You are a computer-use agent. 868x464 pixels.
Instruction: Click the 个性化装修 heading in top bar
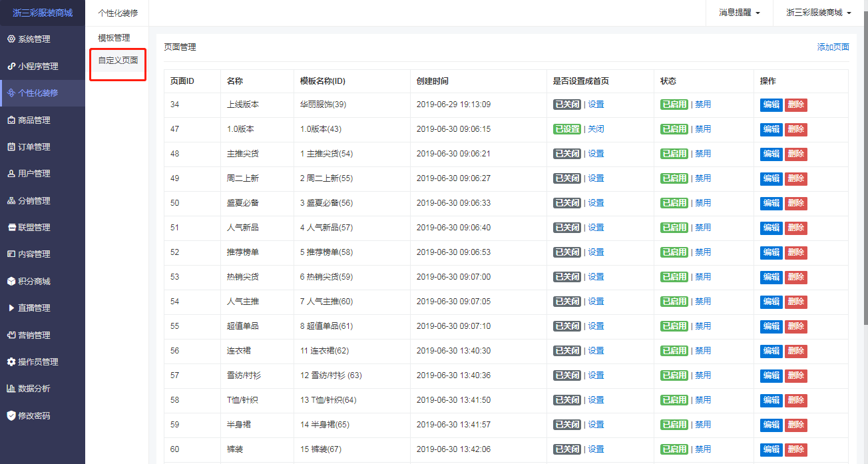pos(118,13)
